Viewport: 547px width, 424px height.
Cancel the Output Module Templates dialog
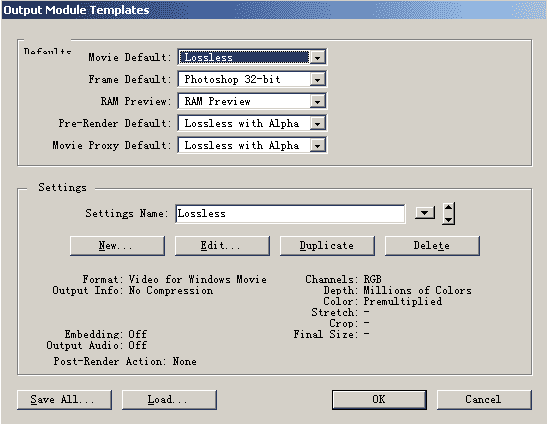pyautogui.click(x=484, y=400)
